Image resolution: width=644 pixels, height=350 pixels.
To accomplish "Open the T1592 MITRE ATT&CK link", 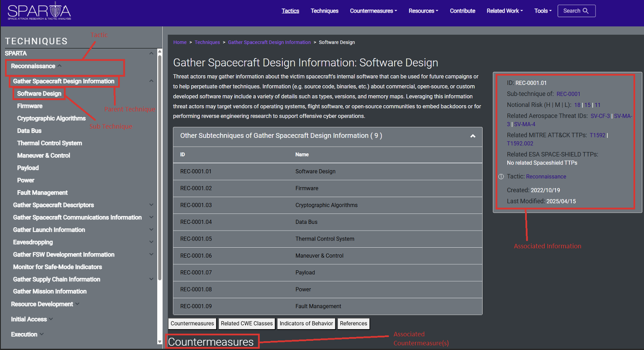I will 597,135.
